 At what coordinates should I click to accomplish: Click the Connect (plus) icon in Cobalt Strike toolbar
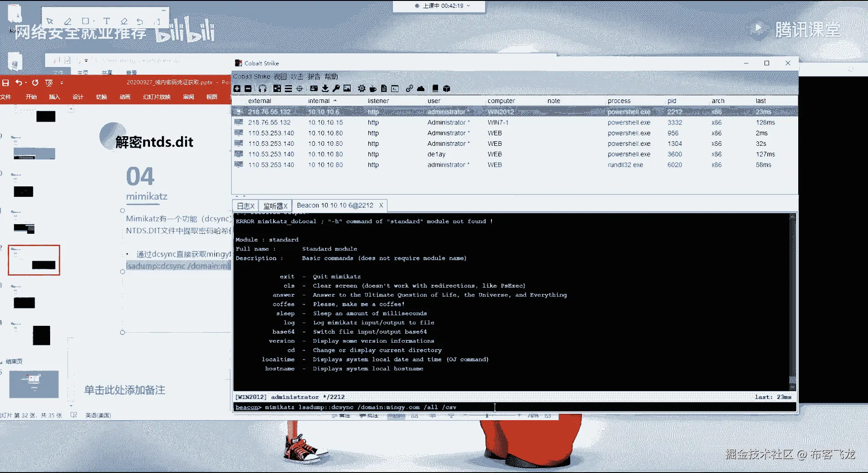[237, 88]
